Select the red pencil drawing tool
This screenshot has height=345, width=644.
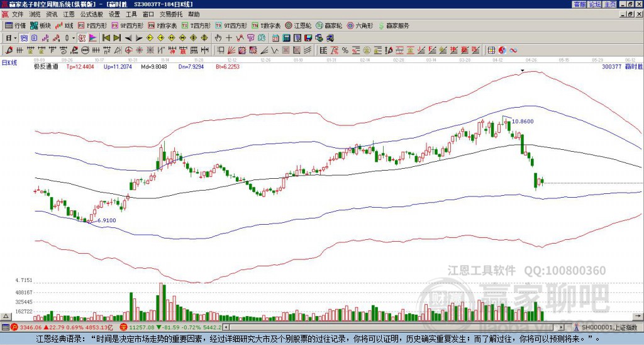pyautogui.click(x=8, y=50)
